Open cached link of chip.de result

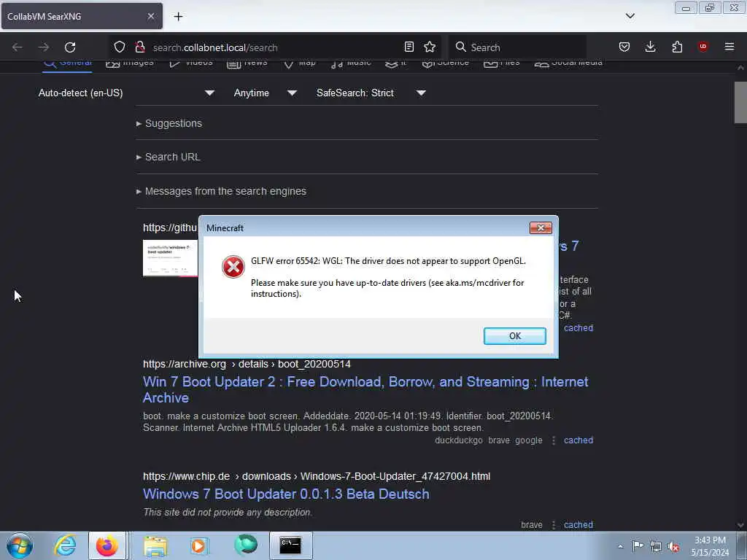click(578, 525)
